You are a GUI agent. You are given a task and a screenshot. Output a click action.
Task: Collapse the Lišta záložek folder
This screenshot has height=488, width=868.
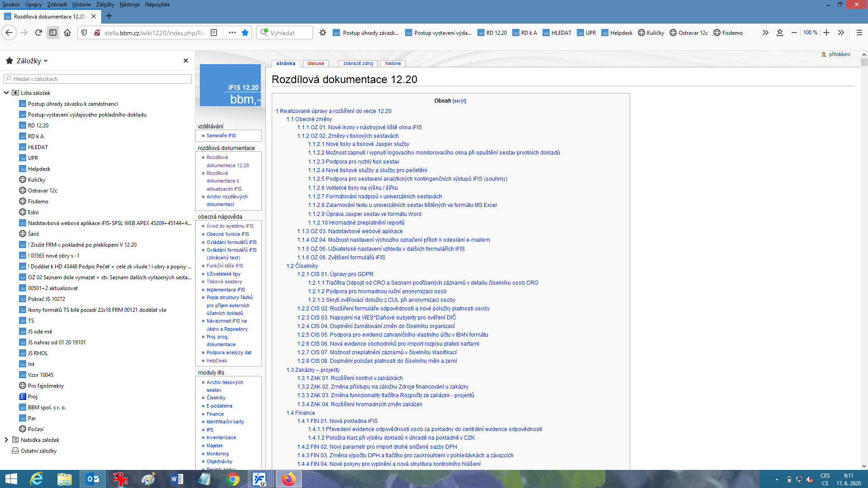[x=6, y=93]
